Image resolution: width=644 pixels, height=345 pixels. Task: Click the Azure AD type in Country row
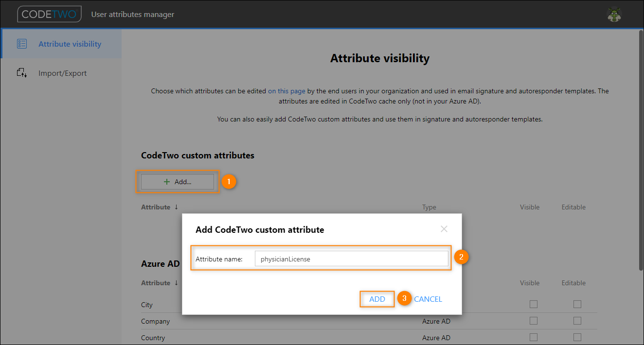[436, 338]
